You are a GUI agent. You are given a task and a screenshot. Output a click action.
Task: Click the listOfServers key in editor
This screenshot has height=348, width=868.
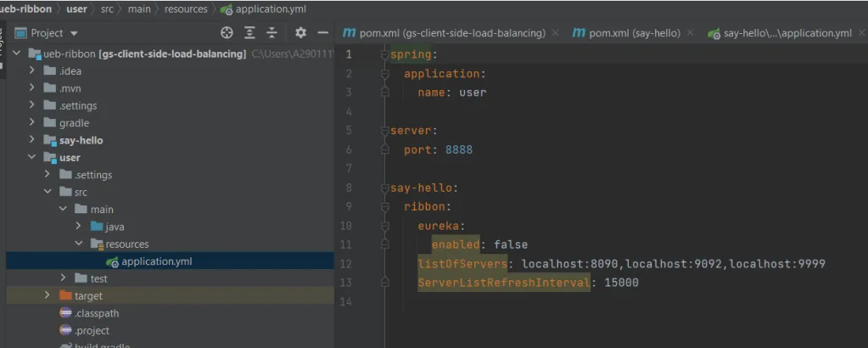[x=462, y=264]
